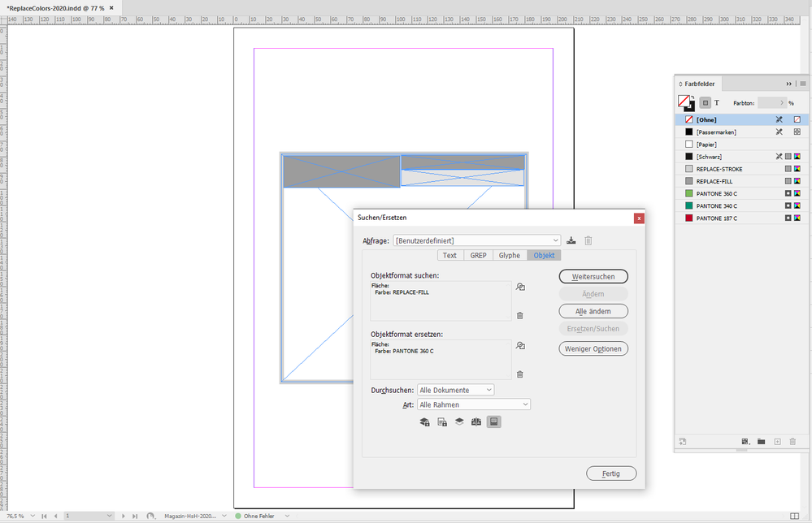Select the PANTONE 187 C swatch
The image size is (812, 523).
(741, 218)
